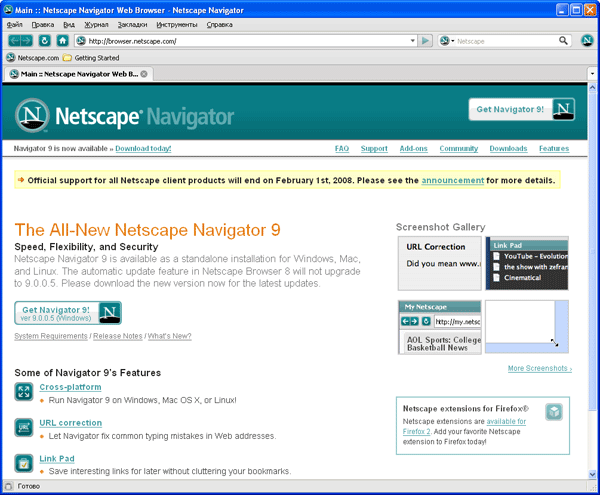This screenshot has width=600, height=495.
Task: Click the Firefox extensions box icon
Action: (554, 412)
